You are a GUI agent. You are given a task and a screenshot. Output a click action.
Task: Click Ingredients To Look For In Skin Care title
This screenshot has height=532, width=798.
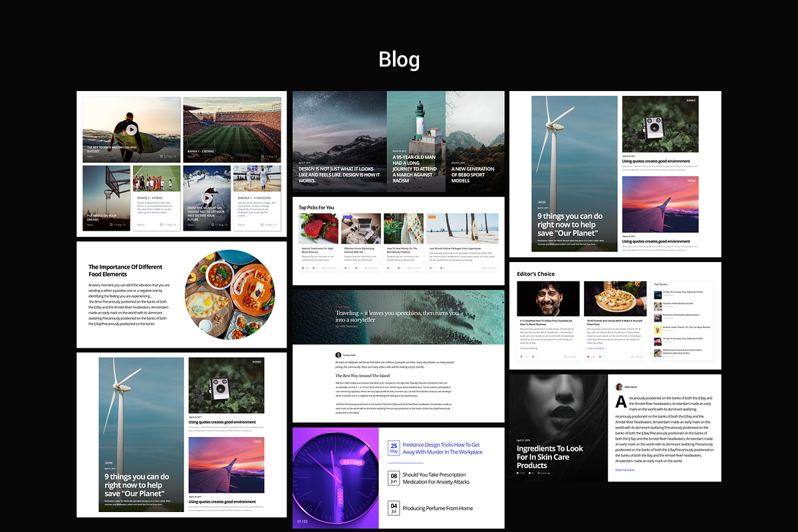click(550, 457)
